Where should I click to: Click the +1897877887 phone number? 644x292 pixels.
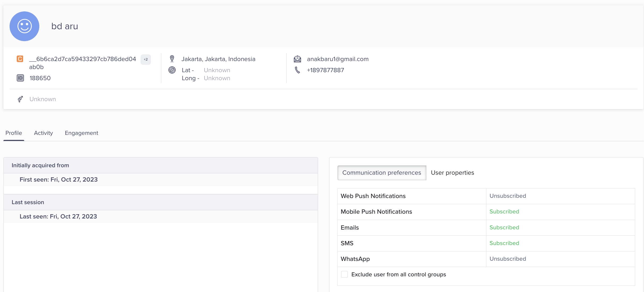(325, 70)
